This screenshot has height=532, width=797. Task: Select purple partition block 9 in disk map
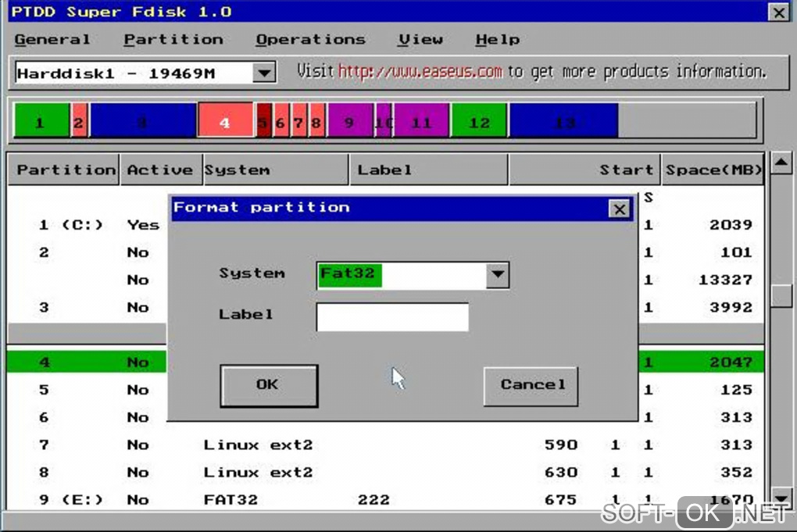(x=350, y=120)
